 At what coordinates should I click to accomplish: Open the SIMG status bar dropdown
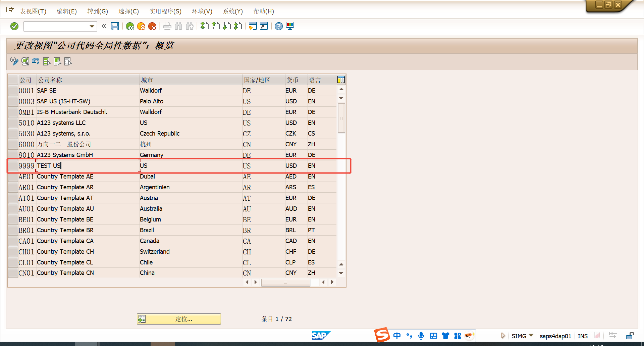click(x=531, y=336)
